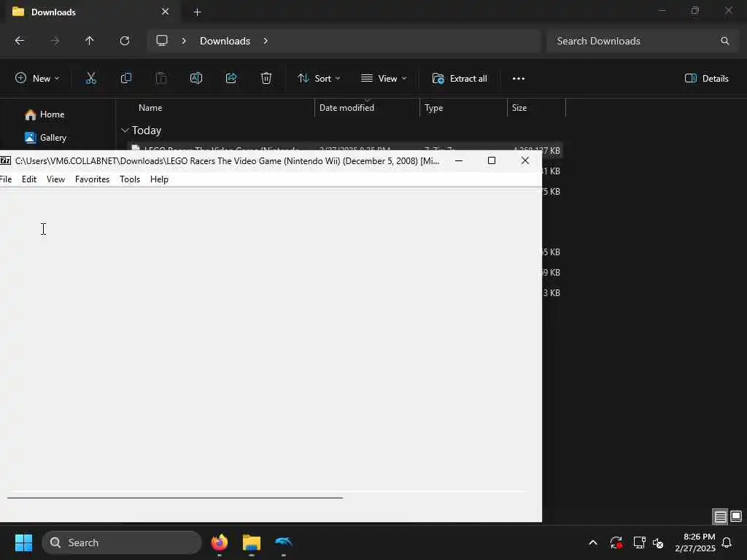Click the Cut scissors icon

click(x=91, y=79)
